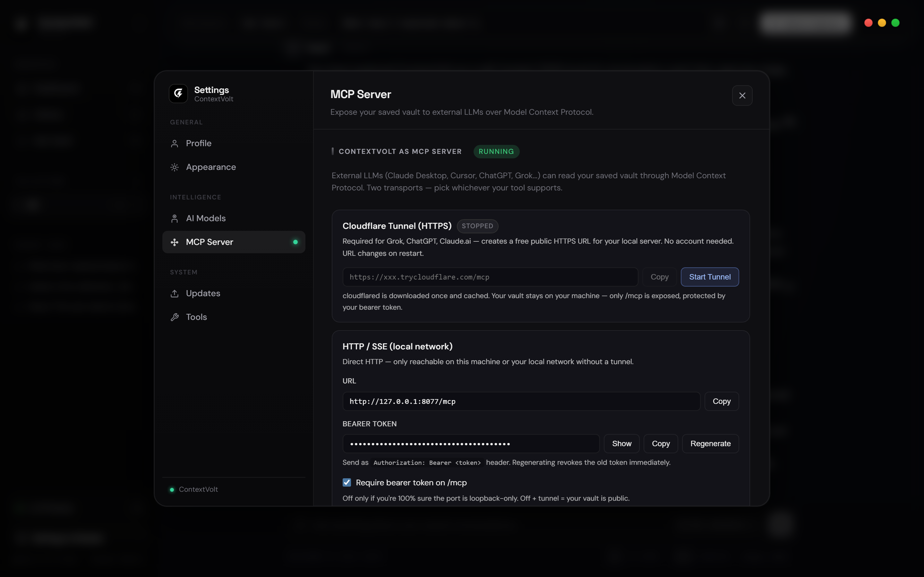
Task: Click the masked bearer token field
Action: tap(471, 443)
